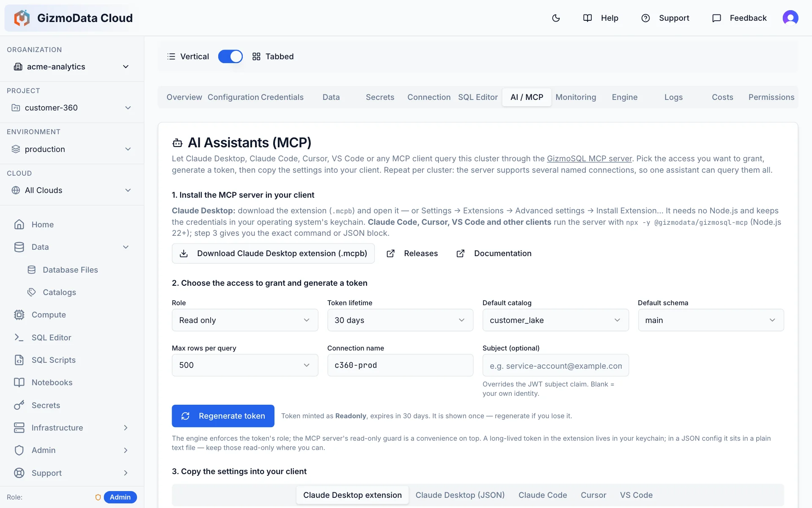Click the SQL Editor terminal icon
812x508 pixels.
point(19,337)
